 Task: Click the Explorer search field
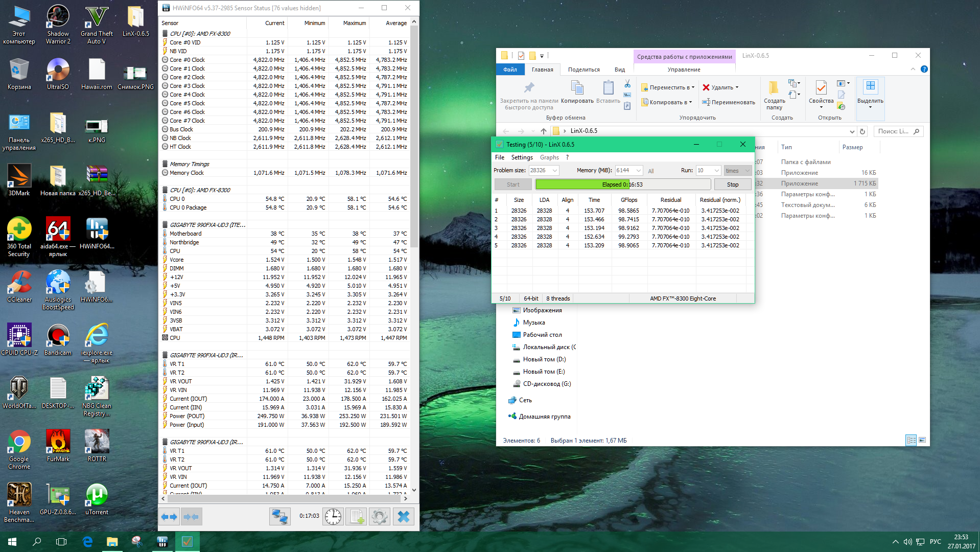click(x=898, y=131)
